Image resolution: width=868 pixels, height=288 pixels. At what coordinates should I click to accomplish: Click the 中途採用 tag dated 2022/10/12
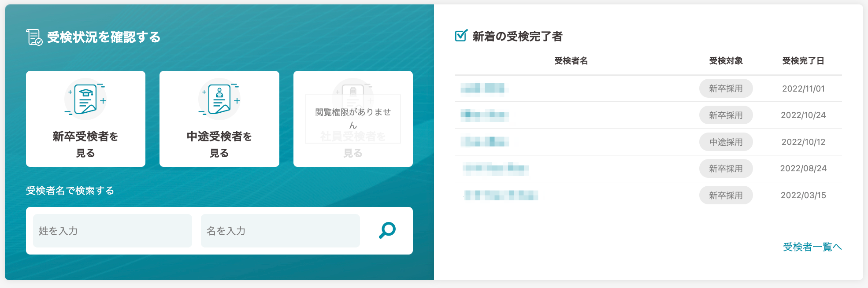click(726, 142)
